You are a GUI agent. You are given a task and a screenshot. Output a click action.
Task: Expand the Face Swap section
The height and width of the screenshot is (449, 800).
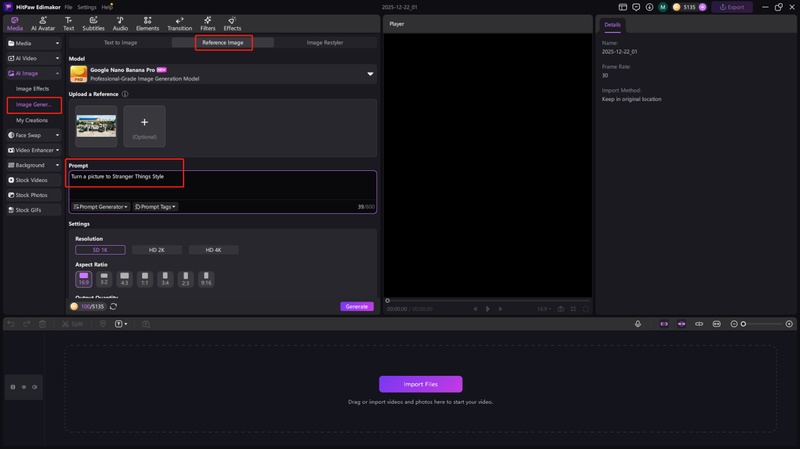pyautogui.click(x=34, y=135)
